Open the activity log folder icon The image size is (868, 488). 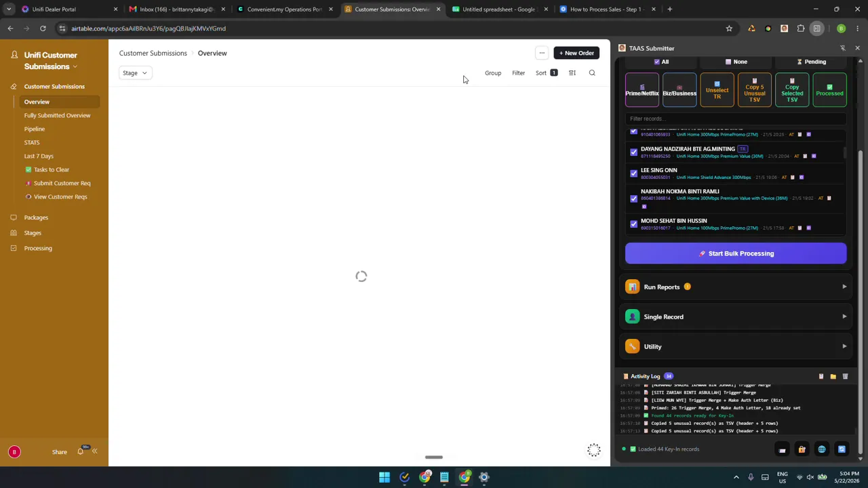tap(833, 376)
